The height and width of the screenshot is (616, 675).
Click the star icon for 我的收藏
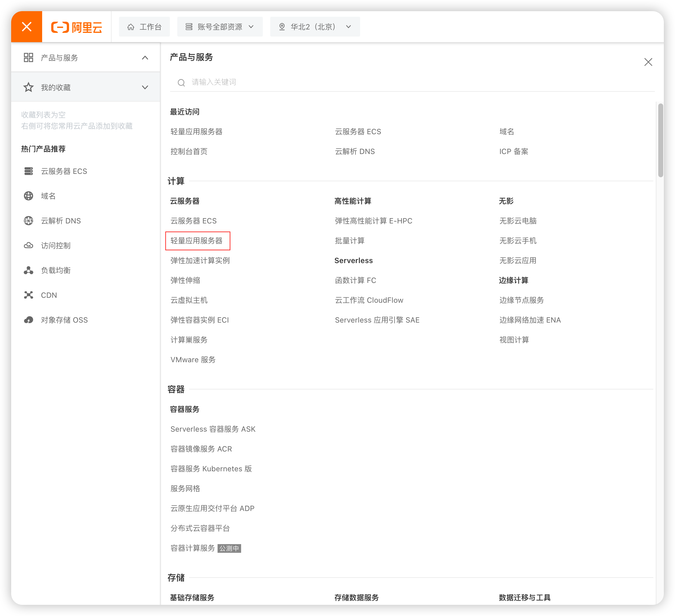29,87
